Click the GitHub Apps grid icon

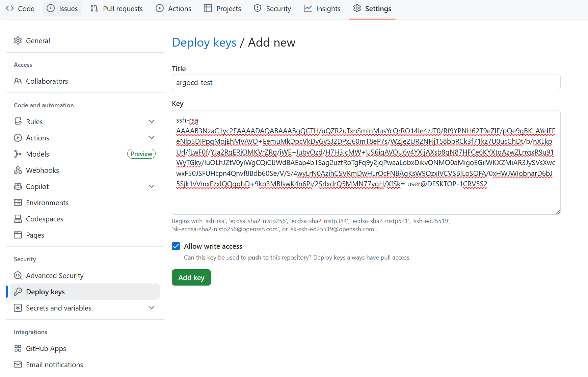pos(18,349)
